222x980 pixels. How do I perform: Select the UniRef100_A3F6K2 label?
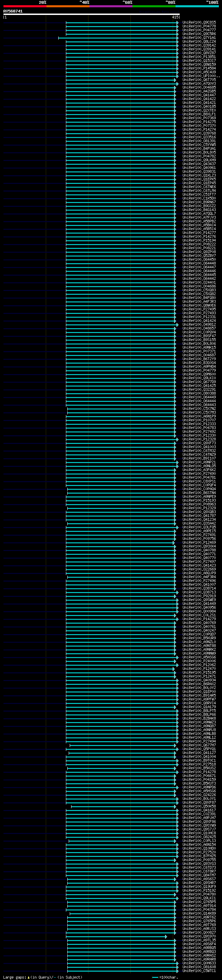pos(199,470)
